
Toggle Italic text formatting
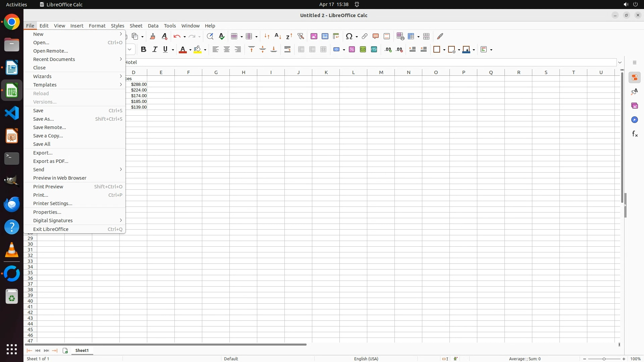click(155, 50)
